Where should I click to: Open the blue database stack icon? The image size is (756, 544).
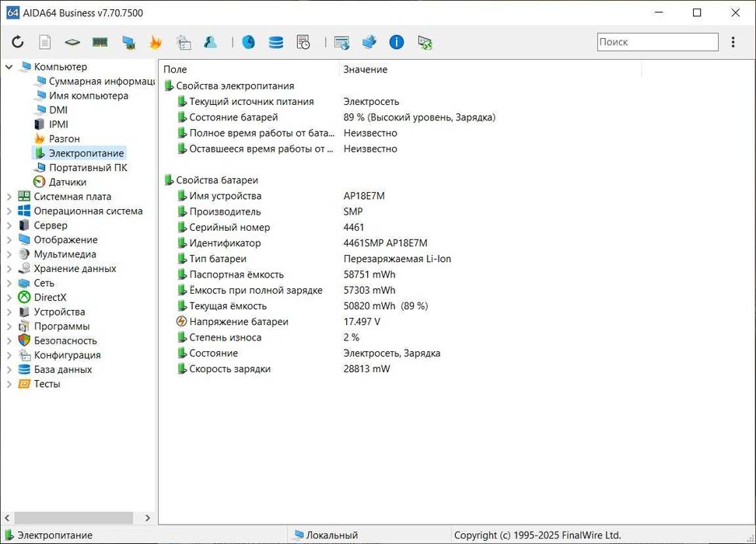tap(276, 43)
